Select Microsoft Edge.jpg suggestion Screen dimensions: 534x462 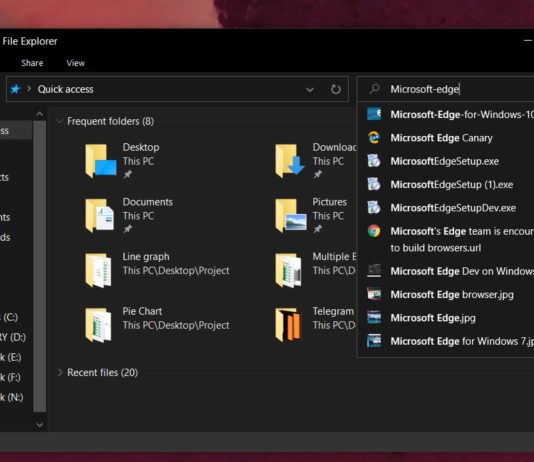[x=446, y=318]
